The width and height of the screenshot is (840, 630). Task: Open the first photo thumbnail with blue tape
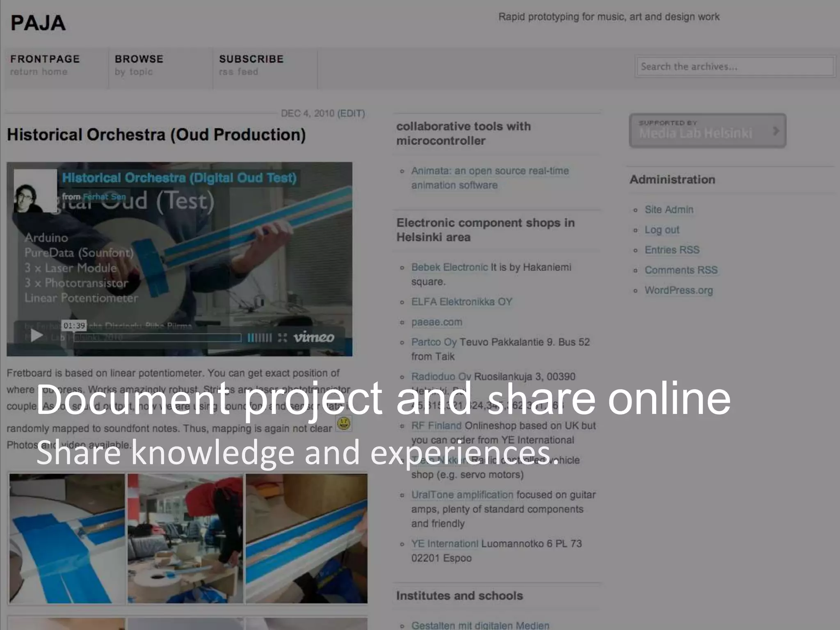pyautogui.click(x=67, y=539)
